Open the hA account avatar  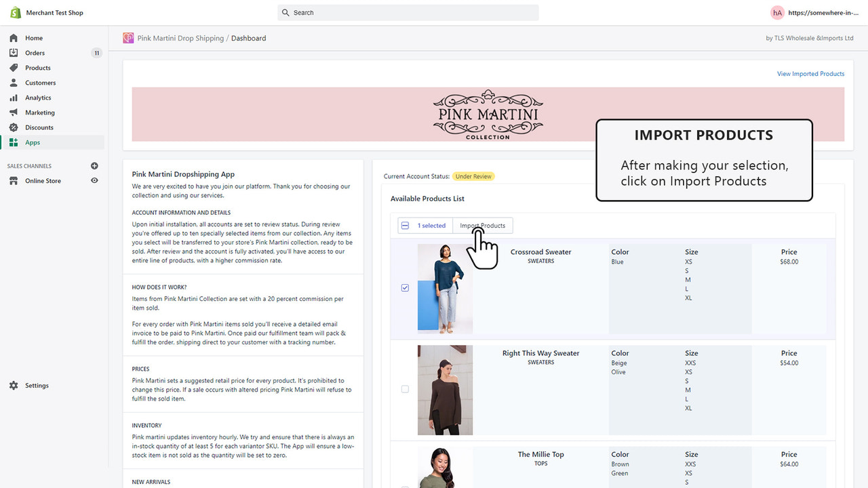[x=777, y=12]
